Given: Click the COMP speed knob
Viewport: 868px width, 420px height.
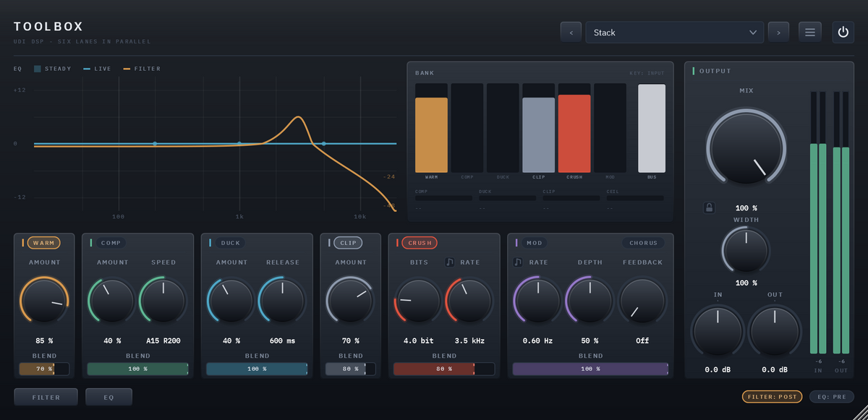Looking at the screenshot, I should [x=163, y=300].
